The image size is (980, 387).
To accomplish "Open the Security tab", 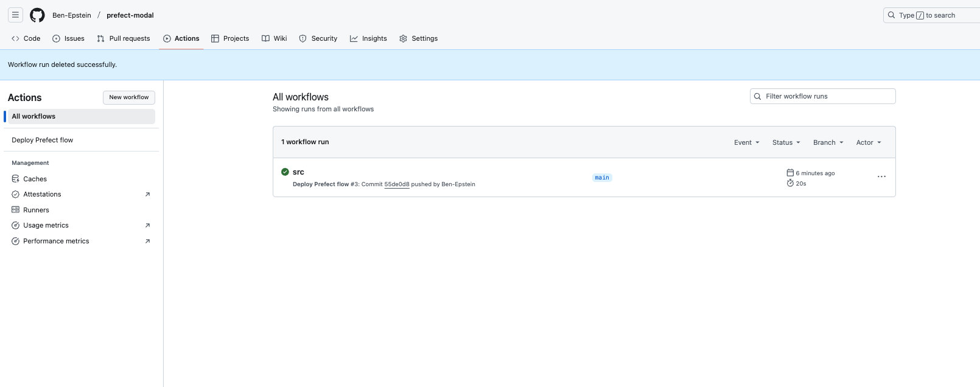I will (x=318, y=38).
